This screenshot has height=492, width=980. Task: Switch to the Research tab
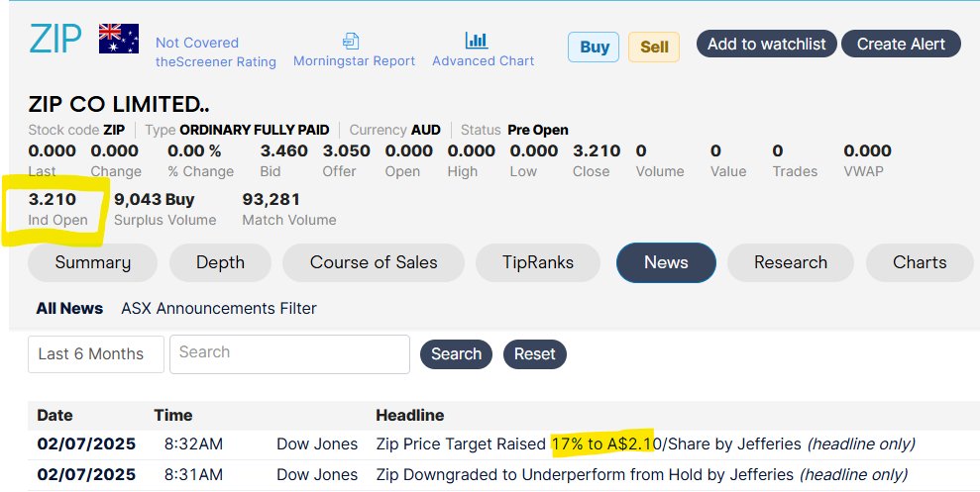(x=791, y=262)
